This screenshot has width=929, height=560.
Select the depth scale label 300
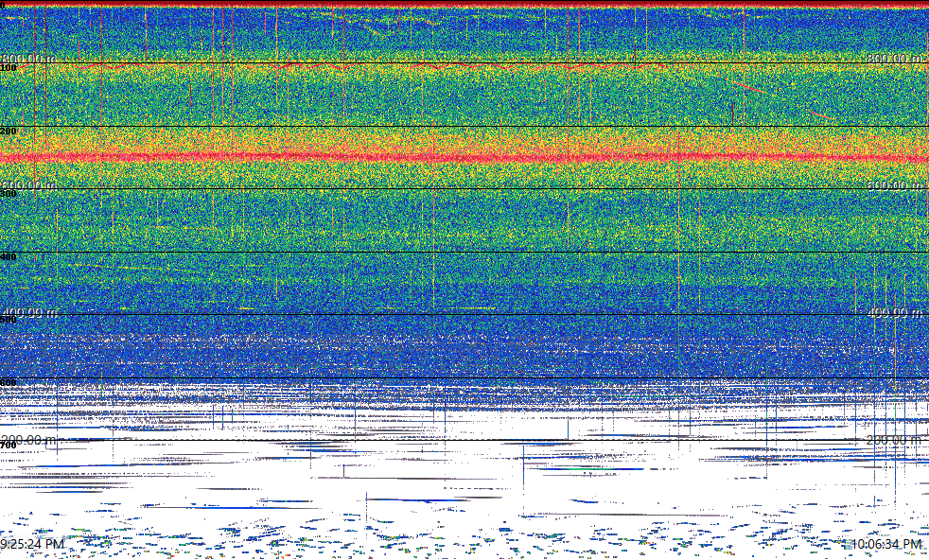pos(9,194)
